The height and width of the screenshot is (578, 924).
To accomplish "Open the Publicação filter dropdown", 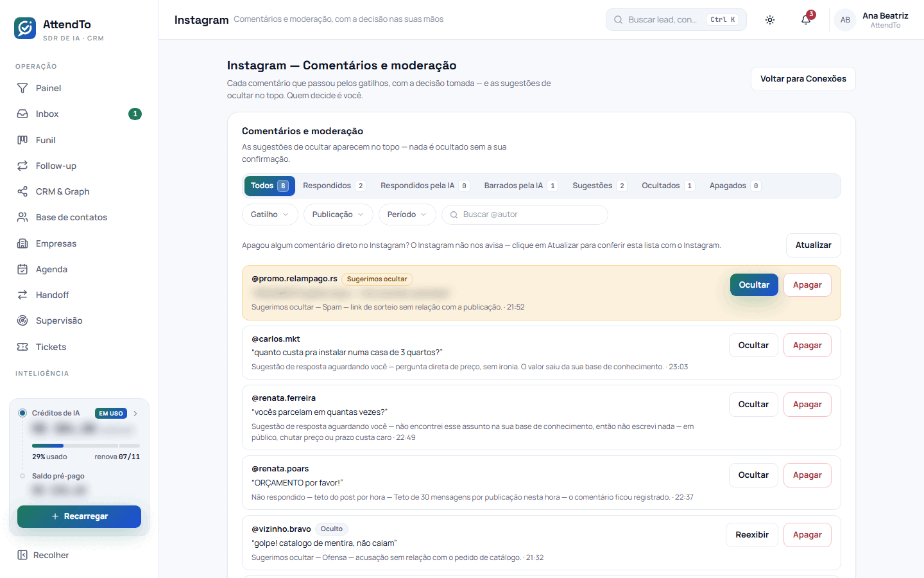I will click(338, 215).
